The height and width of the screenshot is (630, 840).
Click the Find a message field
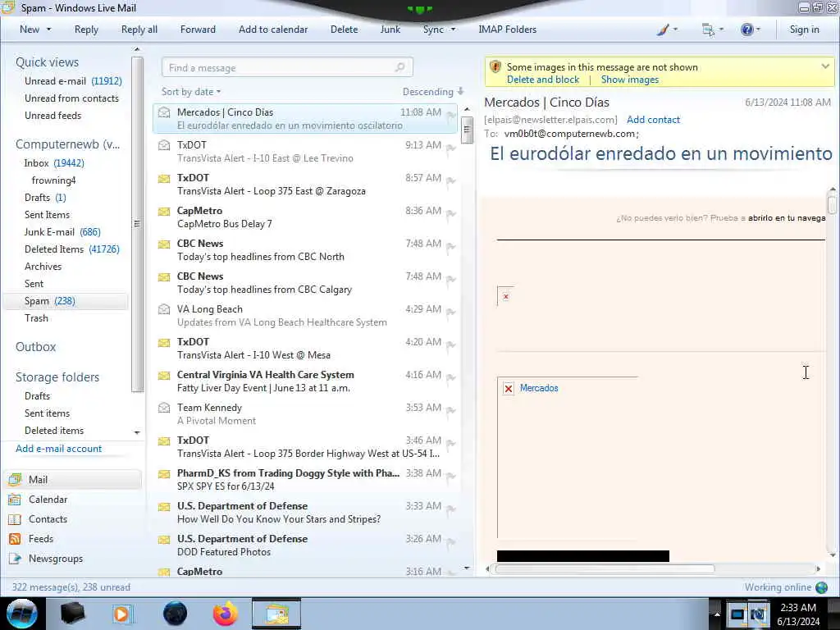tap(287, 67)
